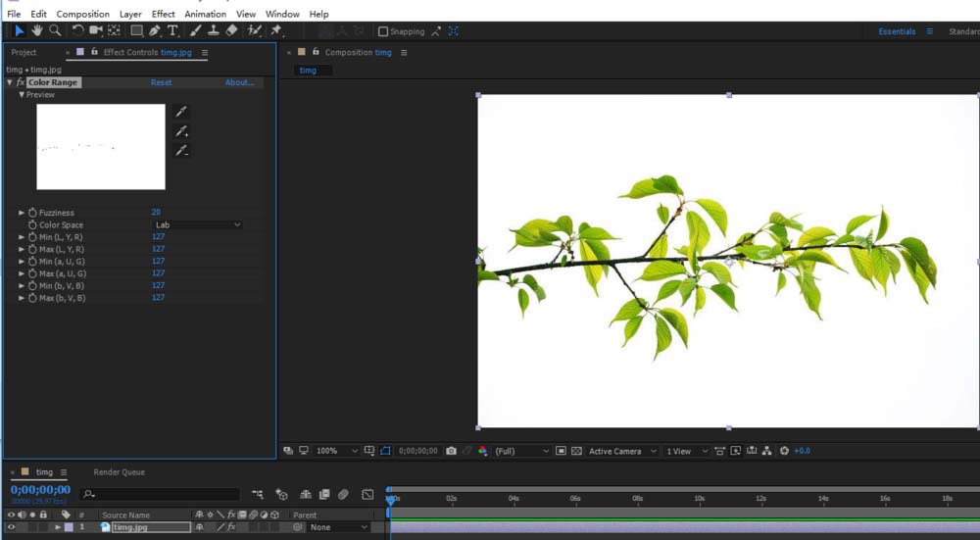Click Reset for Color Range effect

(x=161, y=83)
